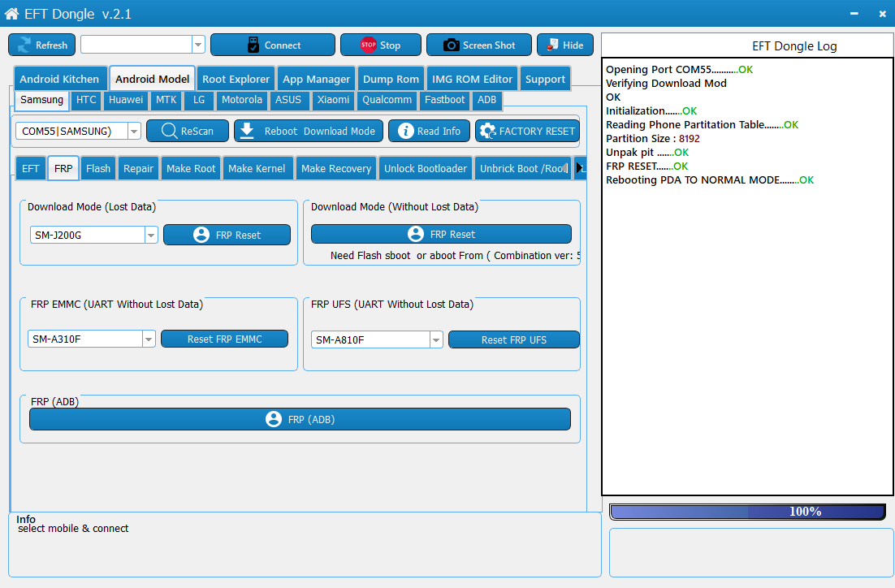
Task: Open the Make Kernel tab
Action: click(257, 168)
